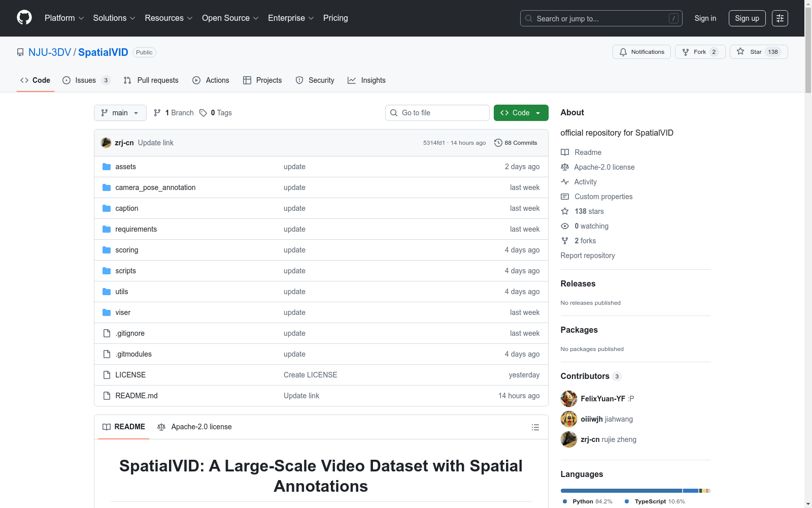812x508 pixels.
Task: Expand the Open Source menu
Action: pos(230,18)
